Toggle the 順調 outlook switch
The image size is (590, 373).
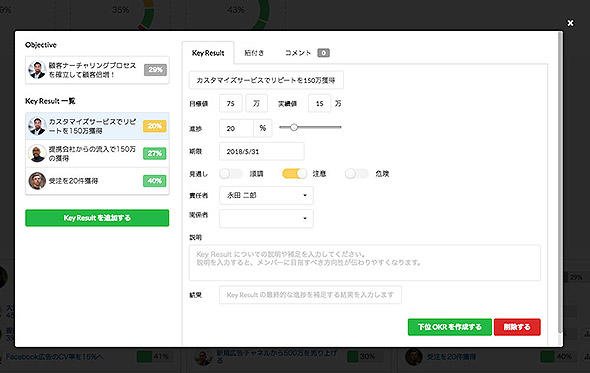[231, 174]
